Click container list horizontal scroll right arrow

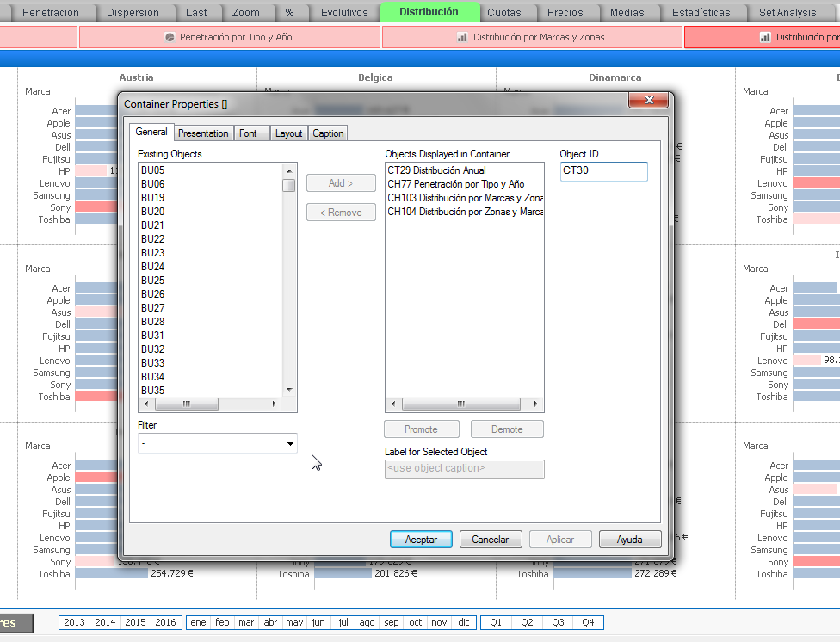tap(535, 404)
